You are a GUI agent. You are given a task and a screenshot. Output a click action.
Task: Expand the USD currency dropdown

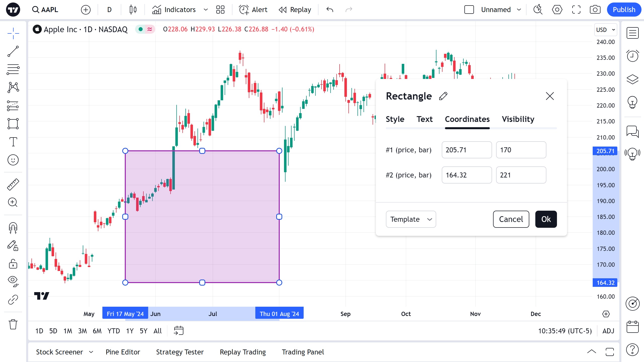tap(606, 30)
